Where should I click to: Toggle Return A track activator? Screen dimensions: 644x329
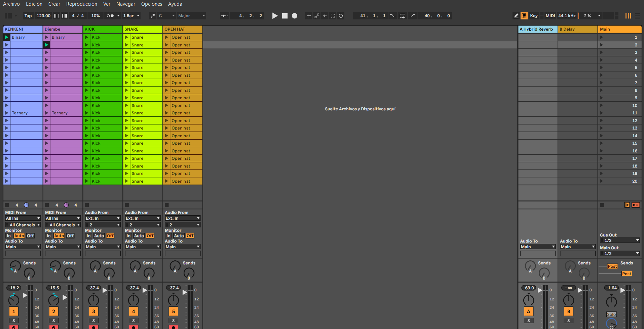tap(529, 312)
